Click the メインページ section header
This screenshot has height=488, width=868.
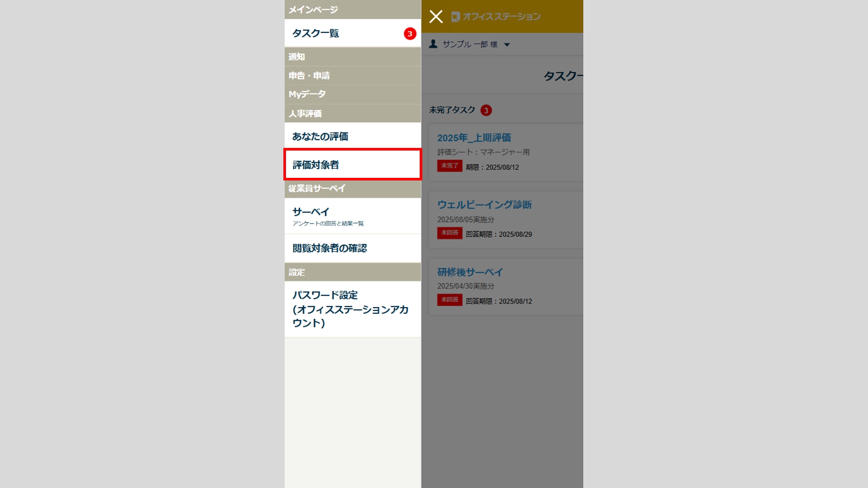coord(353,9)
